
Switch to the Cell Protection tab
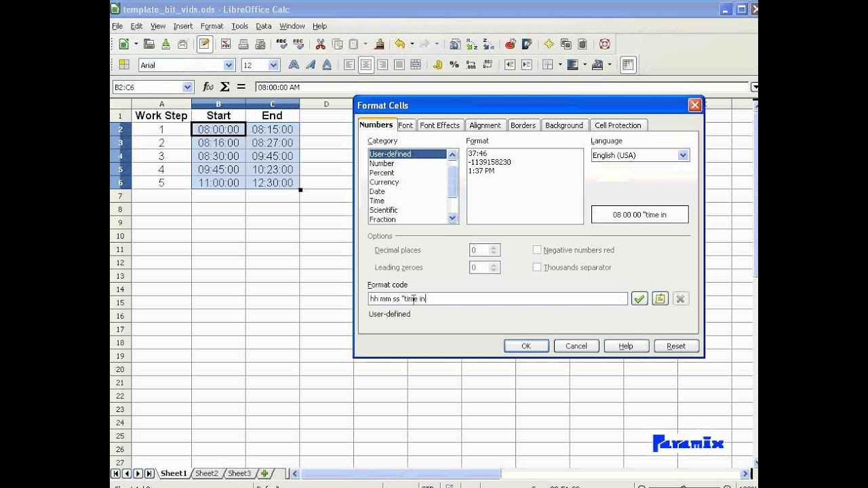[618, 125]
